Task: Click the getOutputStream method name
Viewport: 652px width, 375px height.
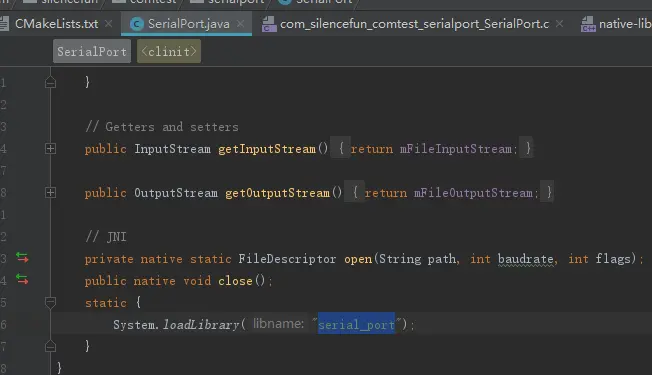Action: [277, 193]
